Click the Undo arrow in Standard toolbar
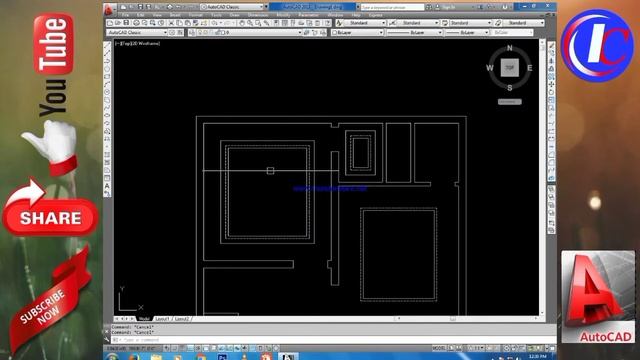Screen dimensions: 640x360 [x=214, y=23]
